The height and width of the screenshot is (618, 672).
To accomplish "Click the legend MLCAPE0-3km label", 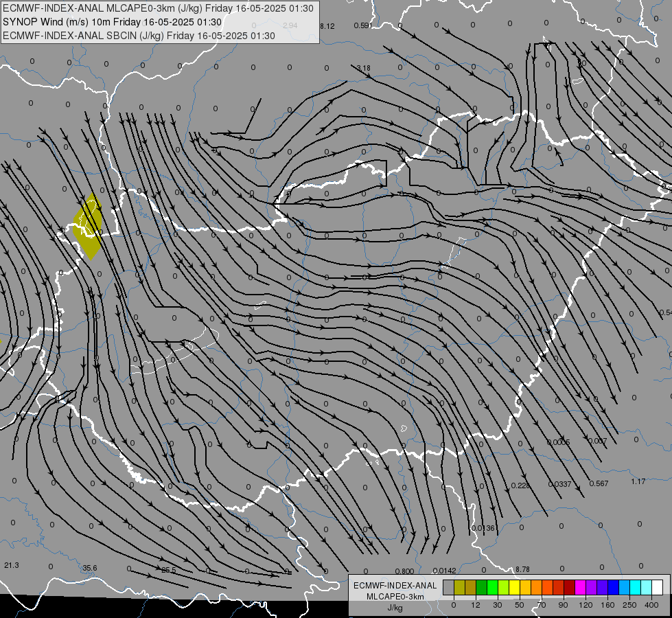I will (x=395, y=597).
